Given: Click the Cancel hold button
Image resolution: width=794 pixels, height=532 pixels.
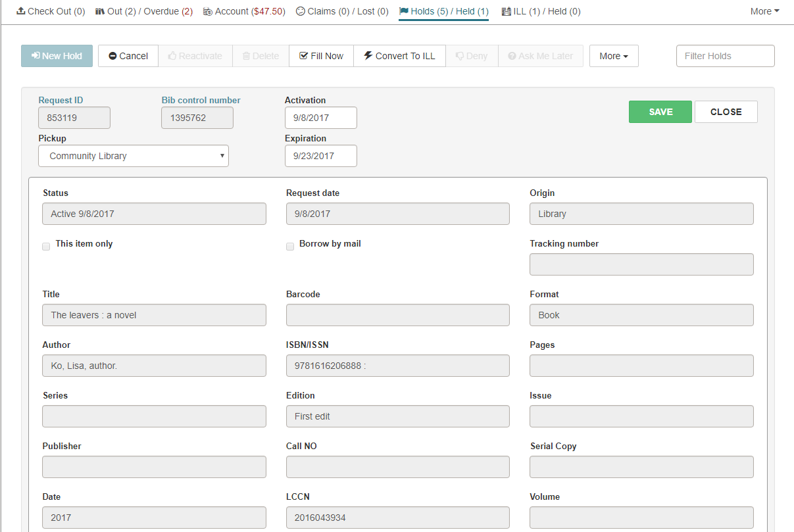Looking at the screenshot, I should tap(128, 56).
